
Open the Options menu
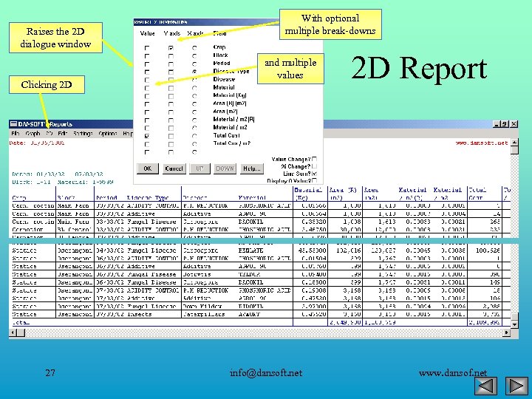[x=108, y=134]
